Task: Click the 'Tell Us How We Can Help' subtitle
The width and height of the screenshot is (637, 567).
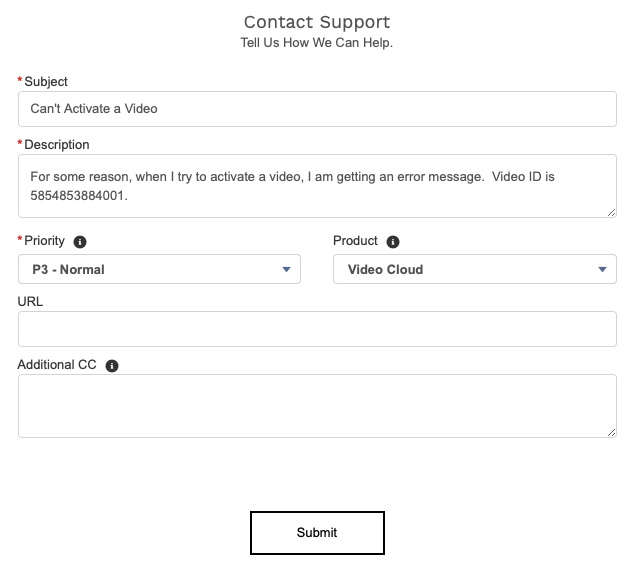Action: 317,43
